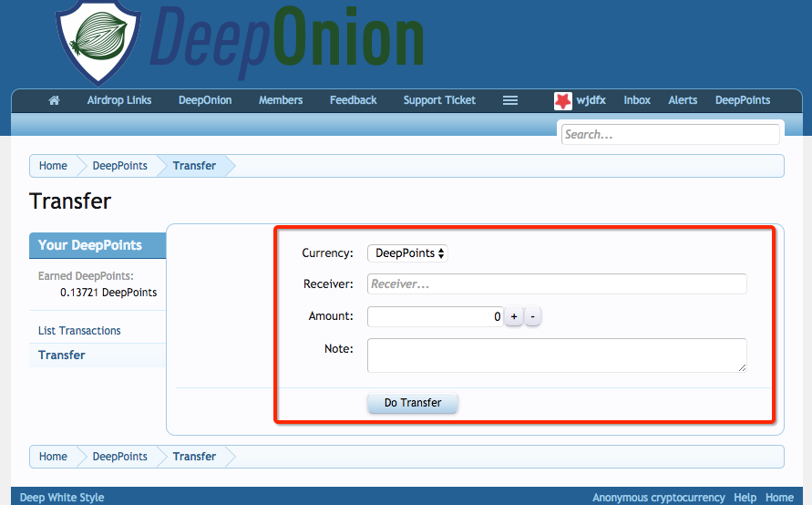This screenshot has width=812, height=505.
Task: Open the Deep White Style chooser
Action: point(62,498)
